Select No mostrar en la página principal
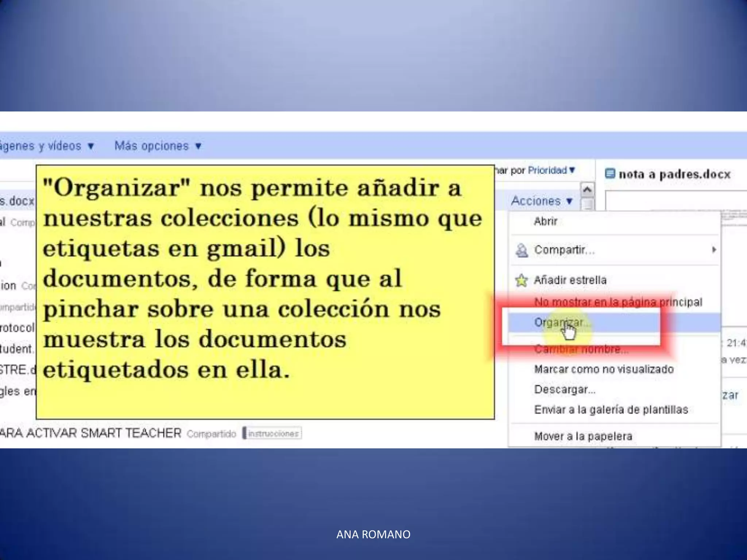Viewport: 747px width, 560px height. pyautogui.click(x=618, y=302)
